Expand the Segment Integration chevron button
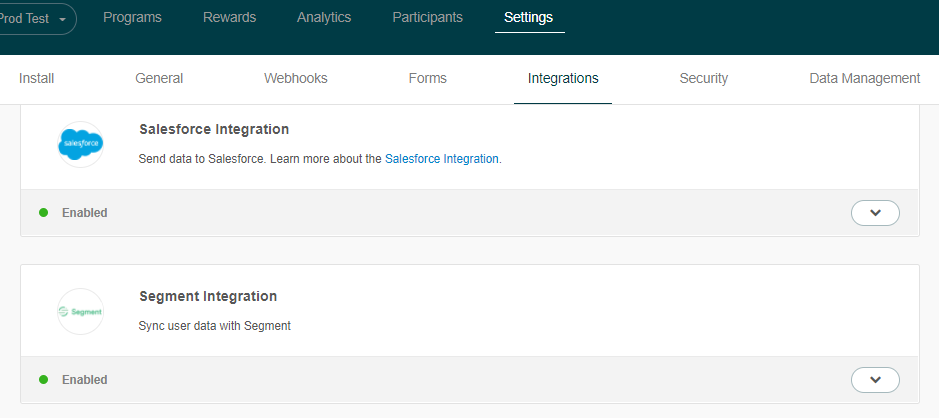The image size is (939, 418). tap(876, 380)
